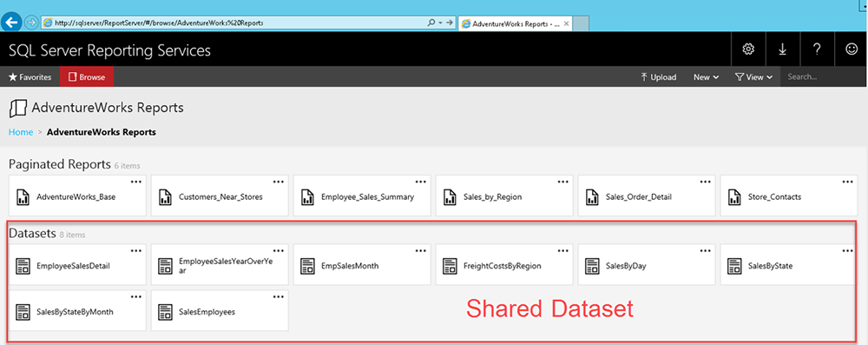Click the SalesByStateByMonth dataset icon

23,312
